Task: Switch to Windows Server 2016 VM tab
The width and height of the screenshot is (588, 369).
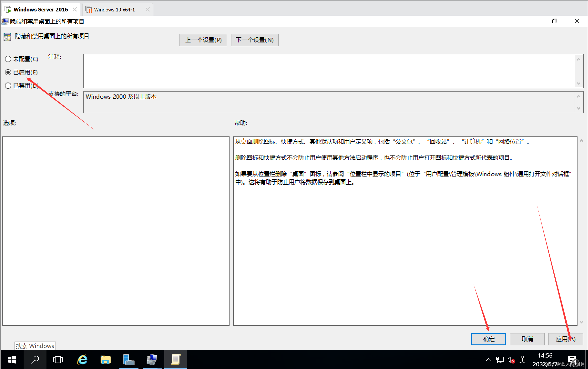Action: pyautogui.click(x=41, y=10)
